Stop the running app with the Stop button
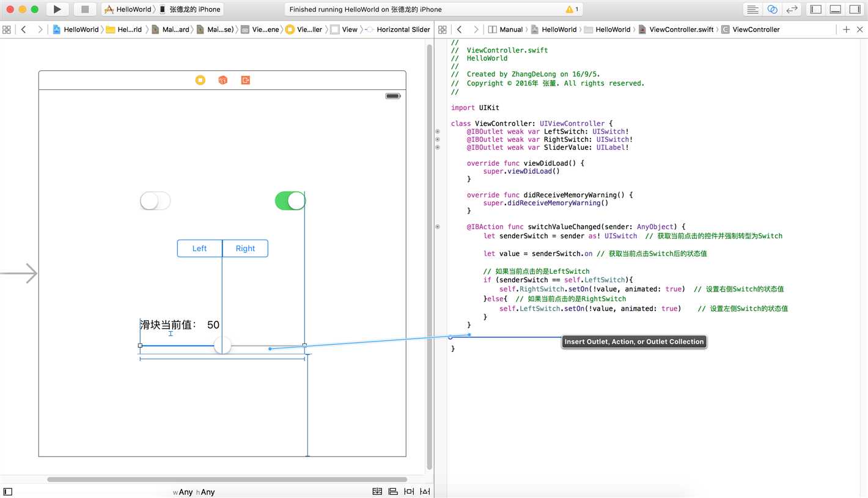 point(85,9)
